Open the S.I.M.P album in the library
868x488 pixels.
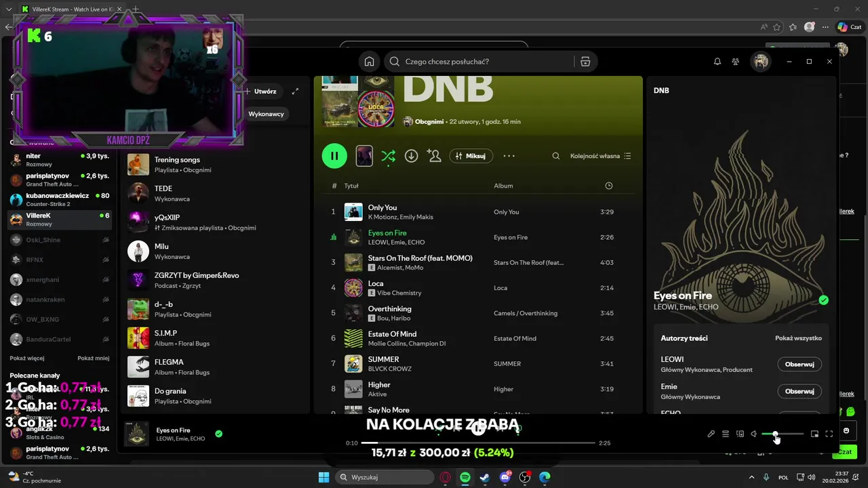[216, 338]
